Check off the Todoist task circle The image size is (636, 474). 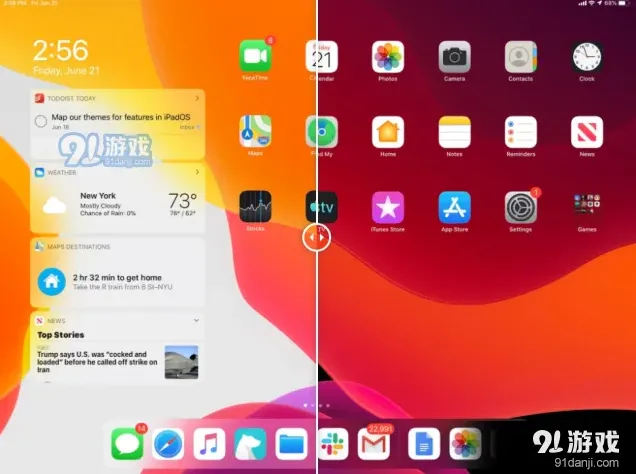[41, 121]
